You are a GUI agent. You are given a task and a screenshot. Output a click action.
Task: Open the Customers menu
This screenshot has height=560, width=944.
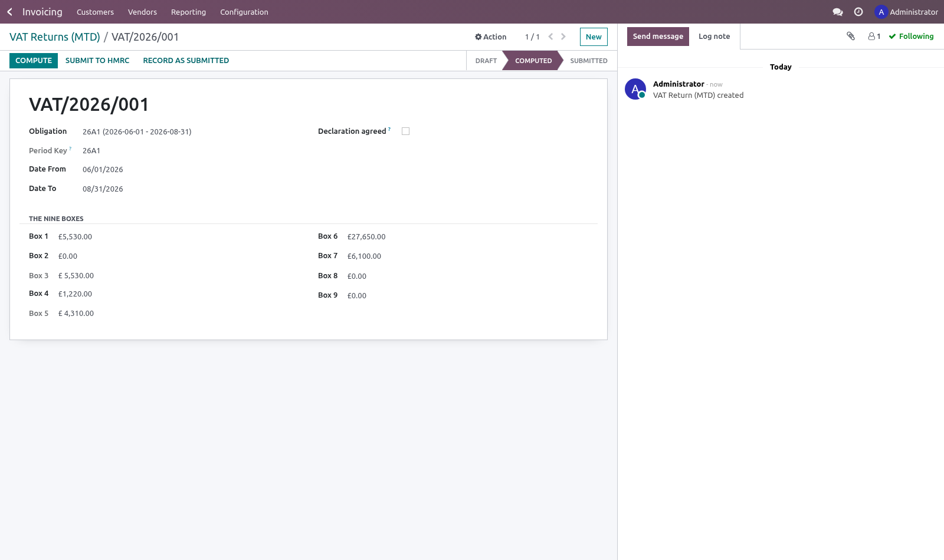coord(95,12)
